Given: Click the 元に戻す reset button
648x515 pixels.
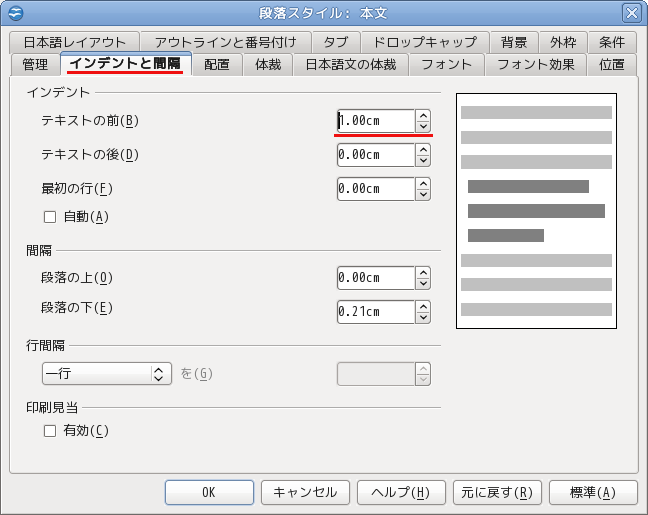Looking at the screenshot, I should click(497, 492).
